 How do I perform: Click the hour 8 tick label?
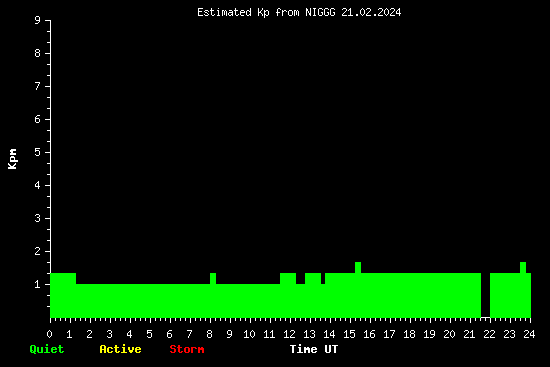(209, 334)
